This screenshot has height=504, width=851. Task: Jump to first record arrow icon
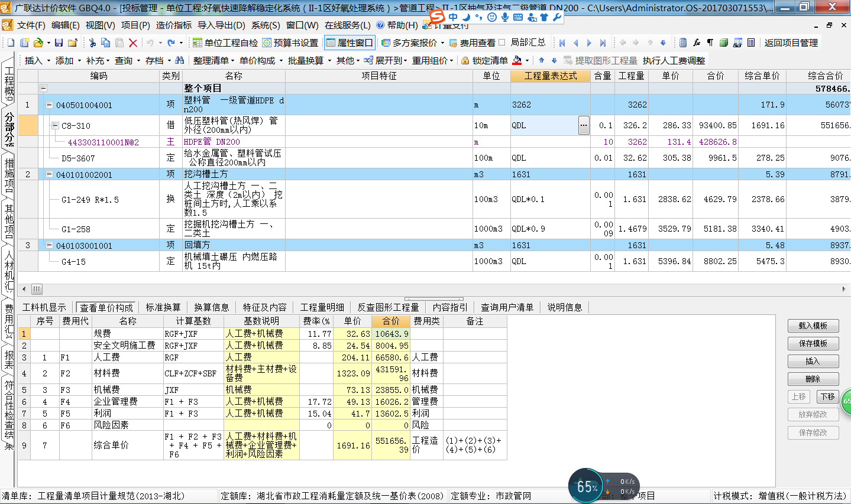pos(562,43)
